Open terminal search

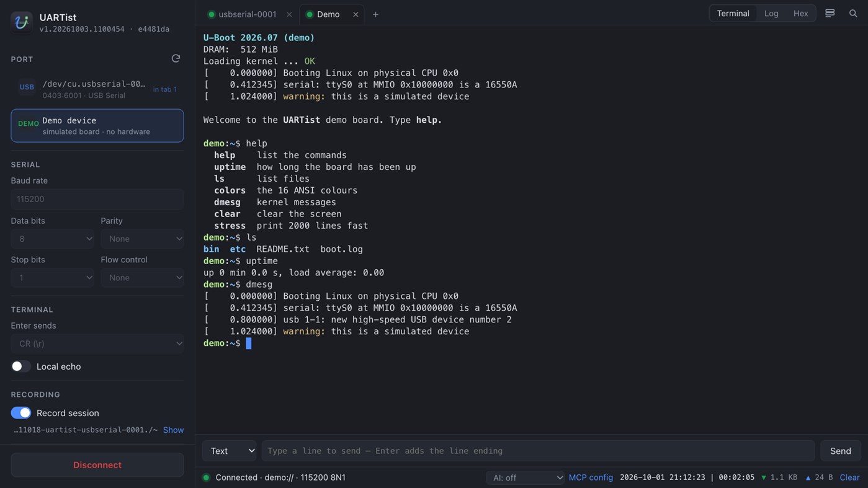click(853, 13)
